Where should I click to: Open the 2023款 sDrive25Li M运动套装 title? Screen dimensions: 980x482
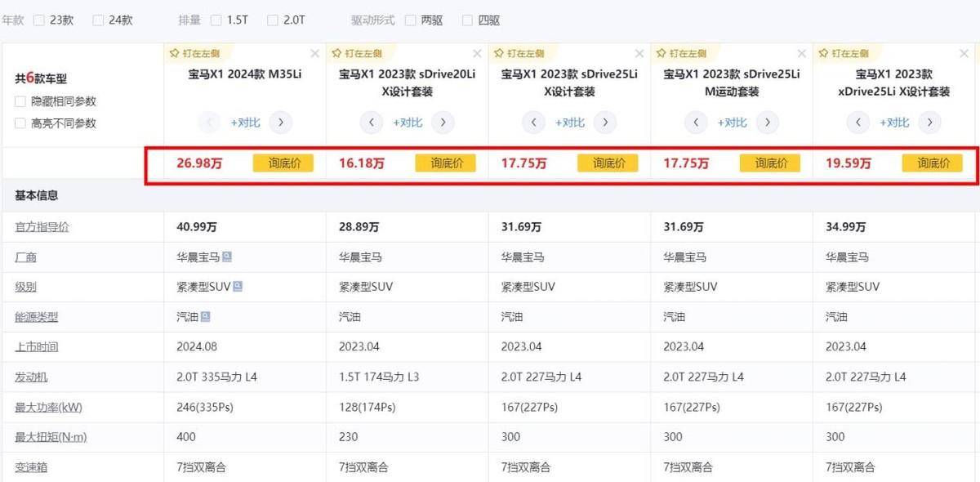(732, 83)
